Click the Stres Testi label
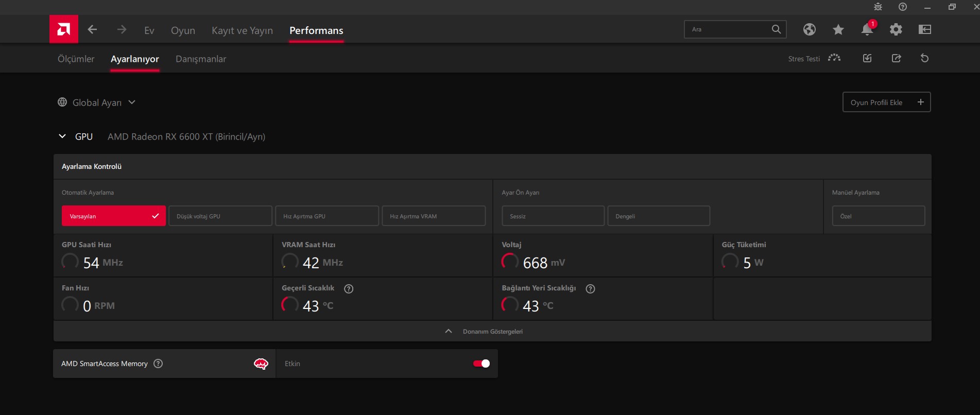The width and height of the screenshot is (980, 415). pos(804,59)
